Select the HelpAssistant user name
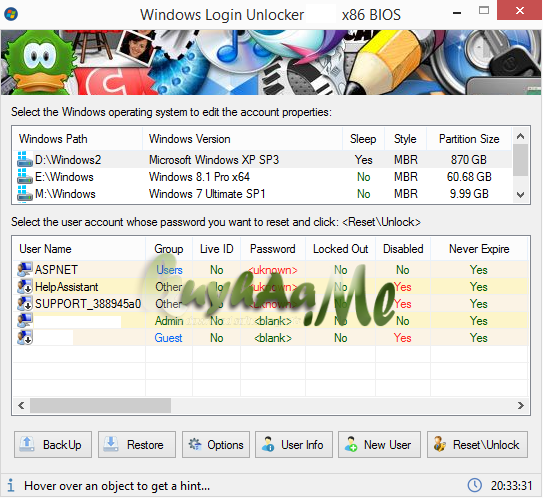 [x=66, y=286]
